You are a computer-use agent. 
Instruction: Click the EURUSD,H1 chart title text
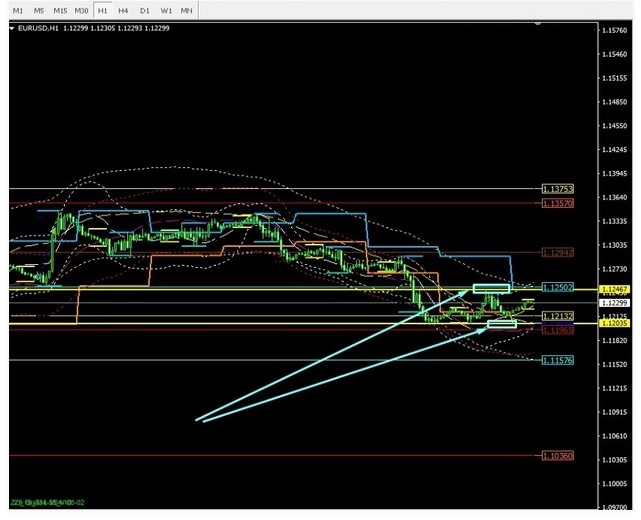[38, 28]
